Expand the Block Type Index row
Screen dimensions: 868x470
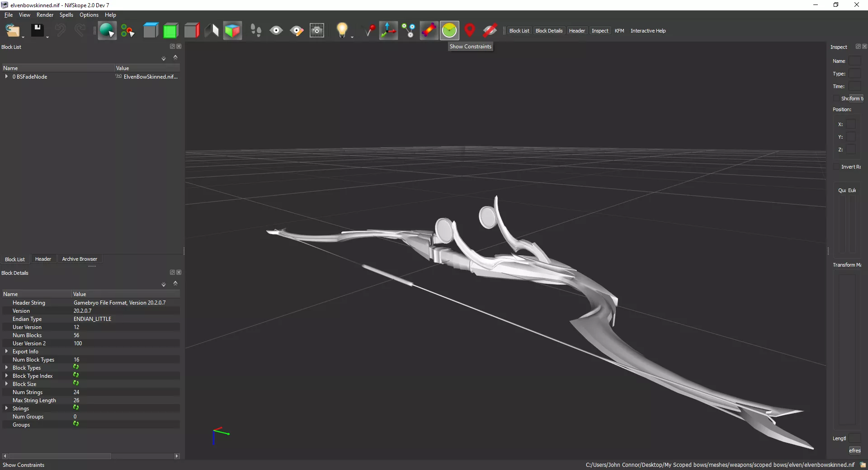click(6, 376)
